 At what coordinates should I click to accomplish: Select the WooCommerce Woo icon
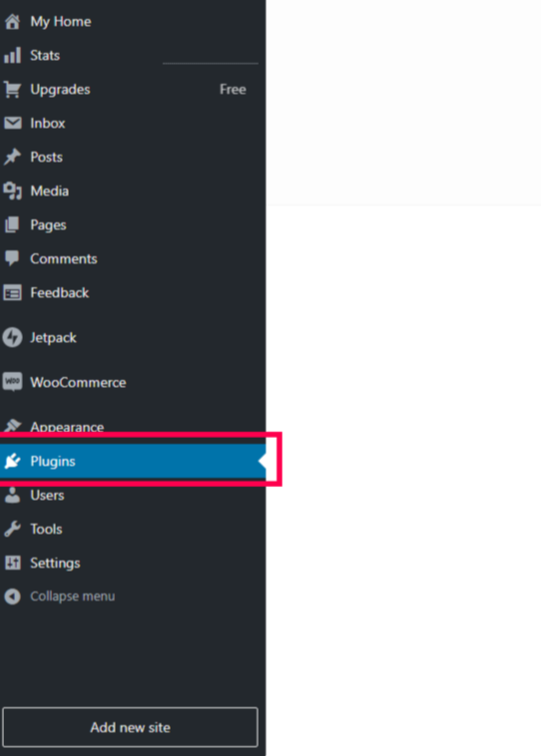pyautogui.click(x=13, y=382)
